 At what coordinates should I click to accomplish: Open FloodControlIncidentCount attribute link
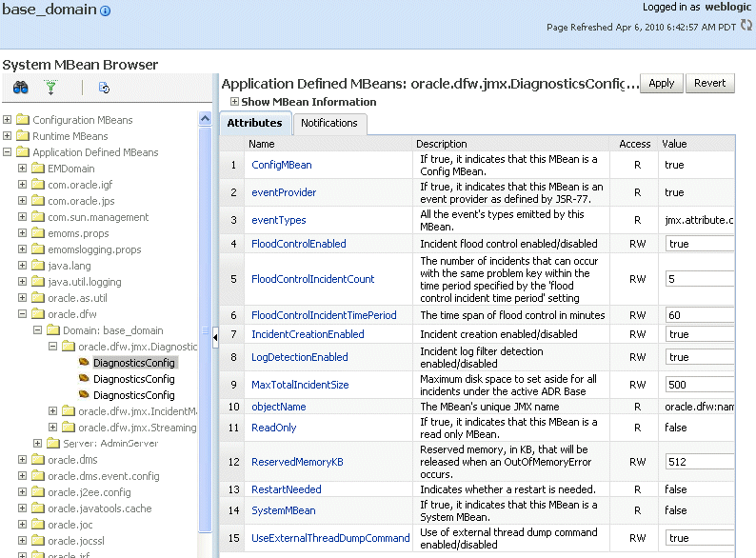pos(313,279)
